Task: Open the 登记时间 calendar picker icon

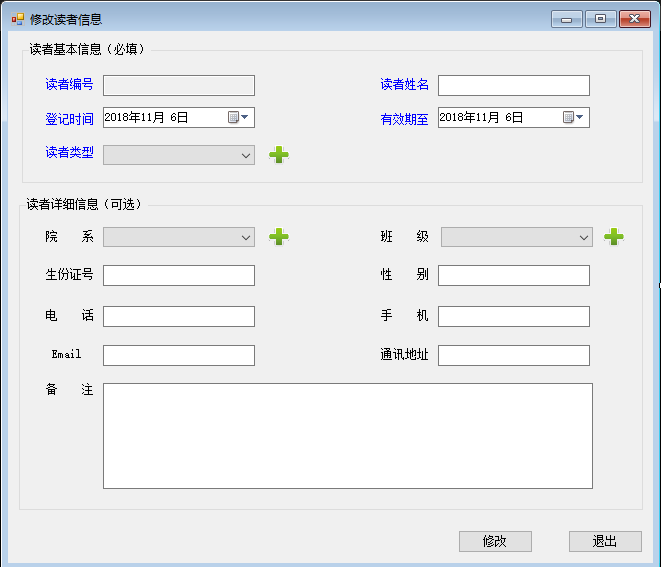Action: point(238,117)
